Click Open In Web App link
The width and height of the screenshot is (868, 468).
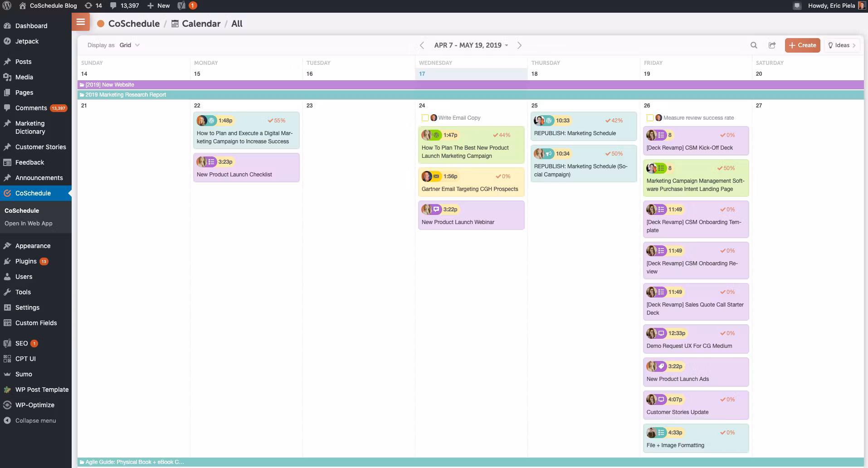coord(29,224)
